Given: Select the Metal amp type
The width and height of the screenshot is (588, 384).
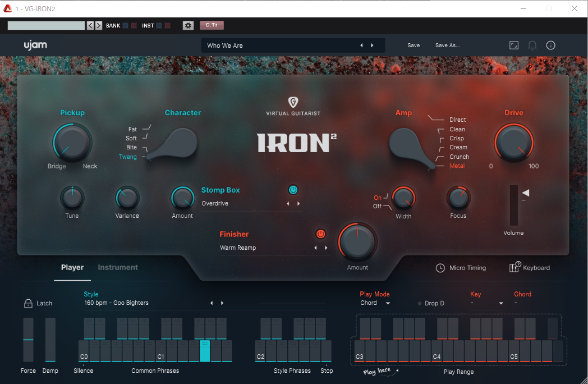Looking at the screenshot, I should point(457,166).
